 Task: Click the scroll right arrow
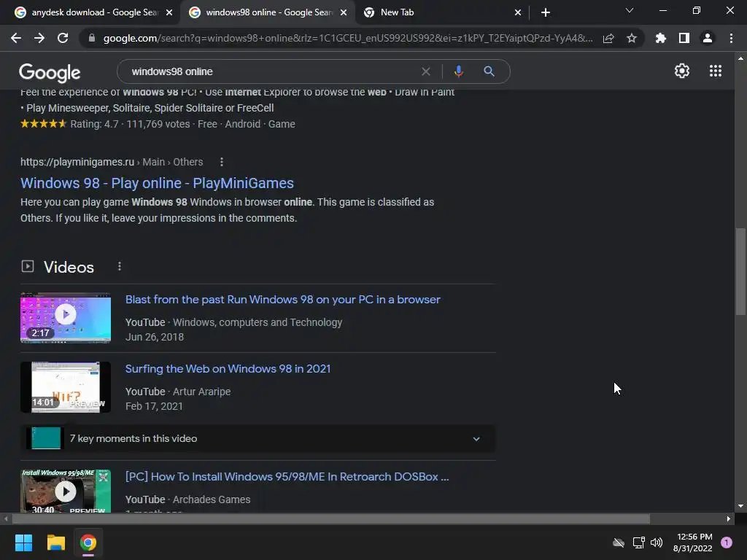coord(729,518)
